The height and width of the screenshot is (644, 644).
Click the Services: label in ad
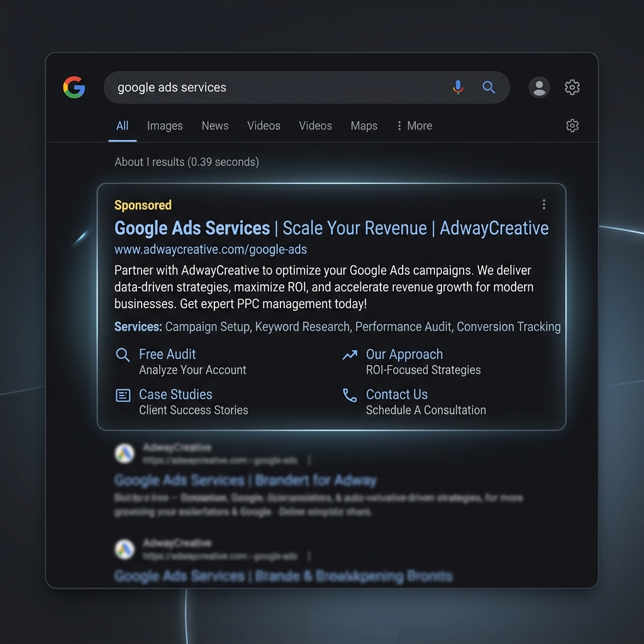pyautogui.click(x=138, y=326)
